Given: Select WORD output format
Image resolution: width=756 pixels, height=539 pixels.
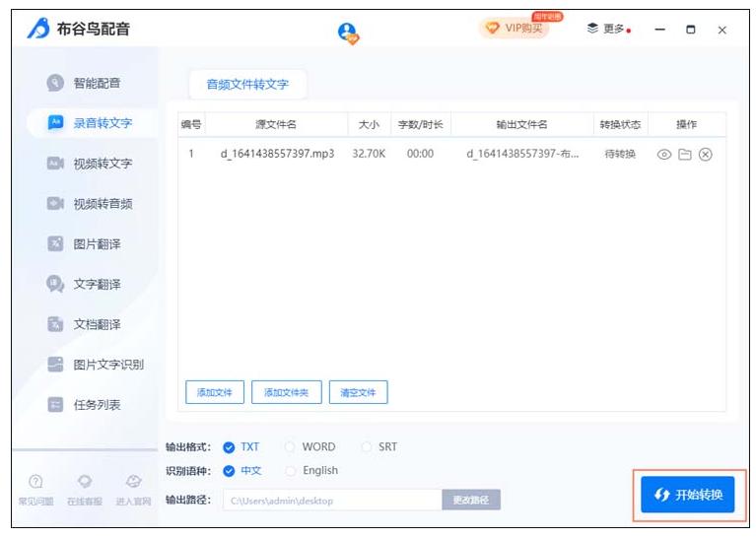Looking at the screenshot, I should tap(291, 447).
